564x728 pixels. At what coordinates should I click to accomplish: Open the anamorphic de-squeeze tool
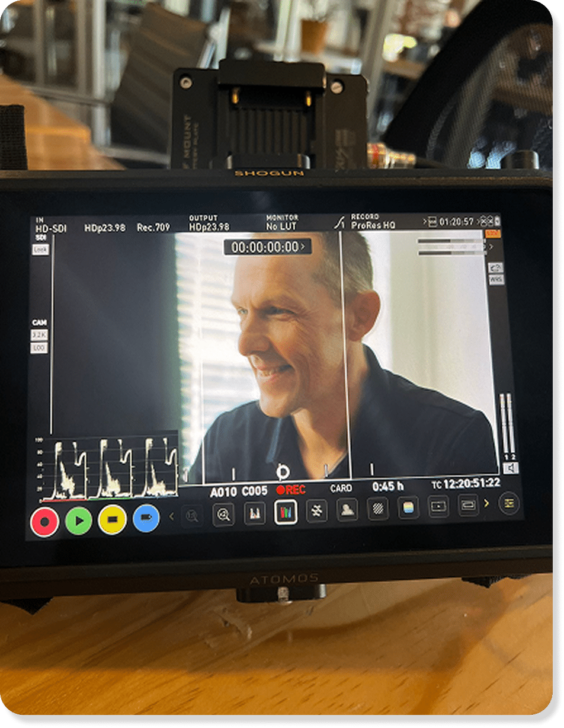pos(468,506)
